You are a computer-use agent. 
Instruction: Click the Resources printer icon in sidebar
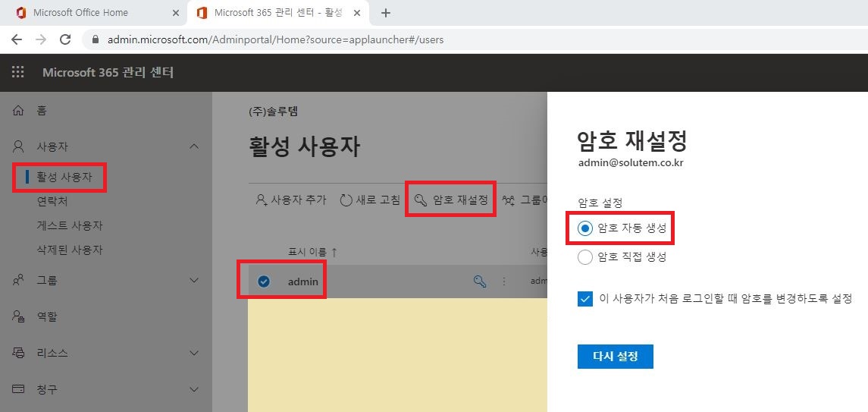[18, 353]
